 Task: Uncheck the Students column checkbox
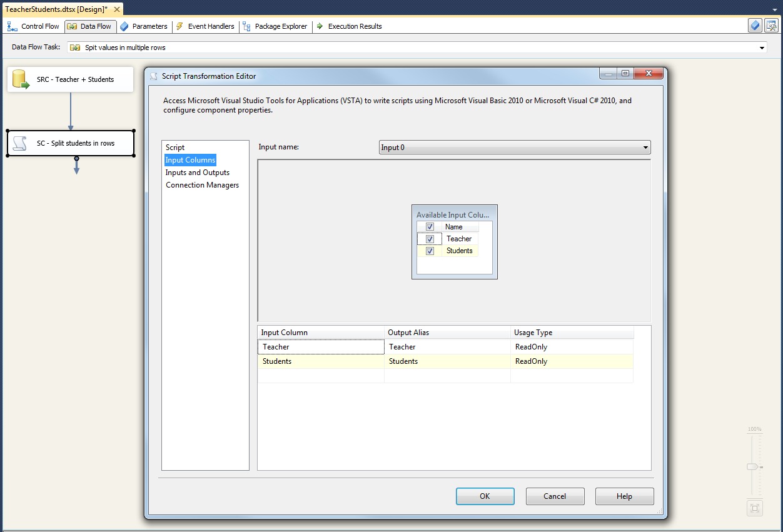coord(430,250)
